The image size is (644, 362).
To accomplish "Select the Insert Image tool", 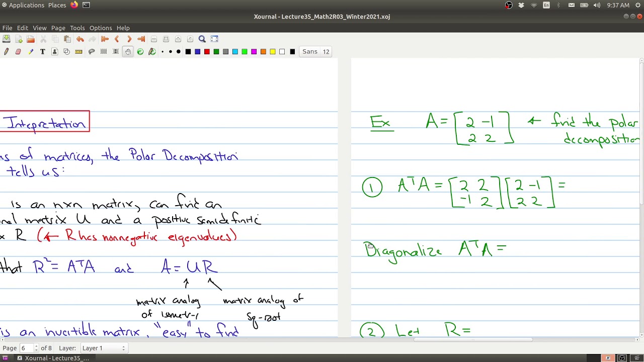I will click(x=55, y=52).
